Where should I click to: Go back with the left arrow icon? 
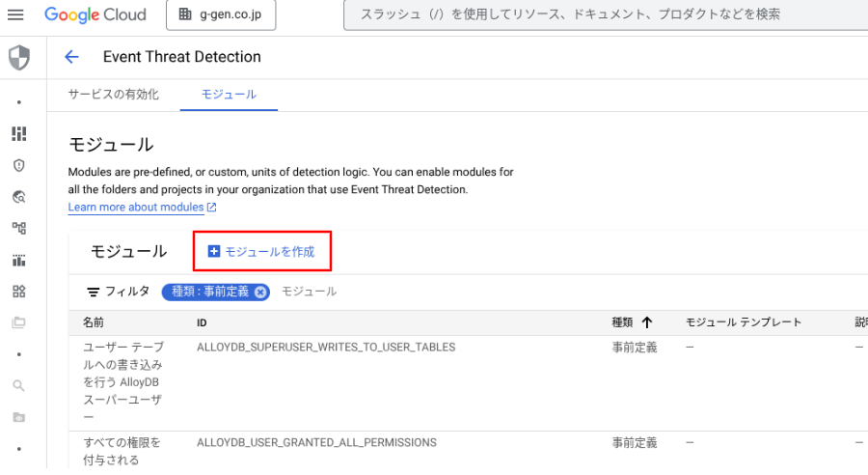pos(71,57)
